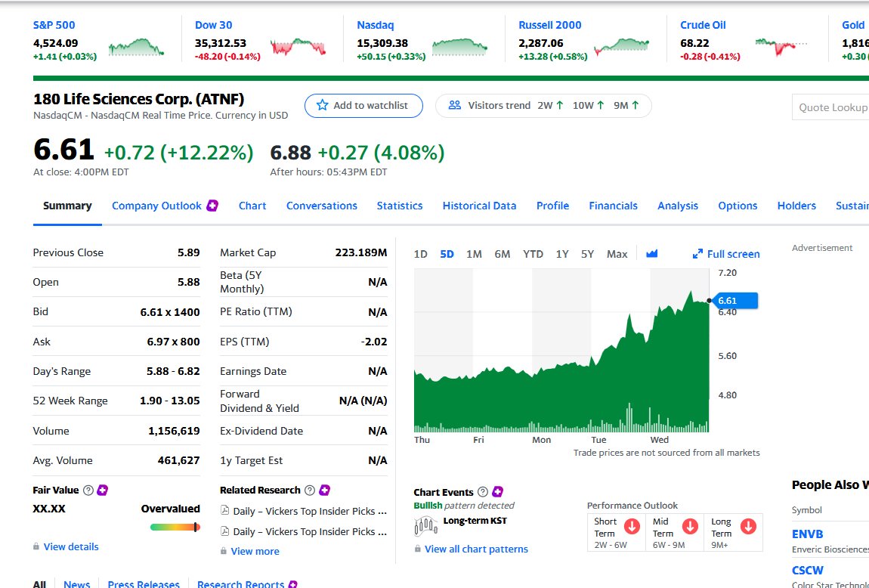Click the Full screen expand arrows icon
869x588 pixels.
[697, 254]
